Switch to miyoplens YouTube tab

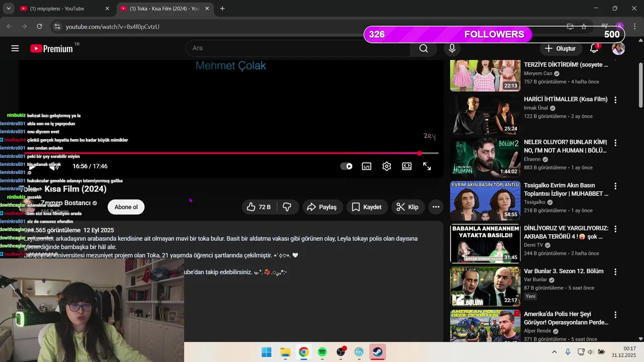(x=64, y=9)
